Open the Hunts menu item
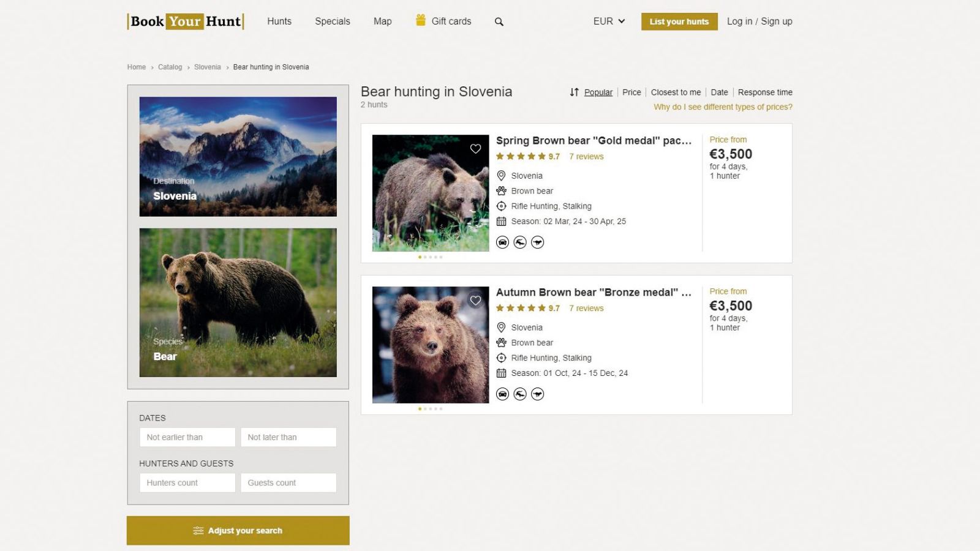Viewport: 980px width, 551px height. (279, 21)
